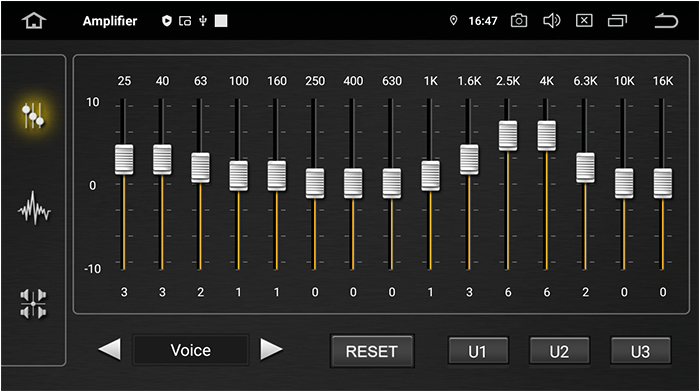Click the 10K slider handle
Image resolution: width=700 pixels, height=392 pixels.
tap(624, 183)
